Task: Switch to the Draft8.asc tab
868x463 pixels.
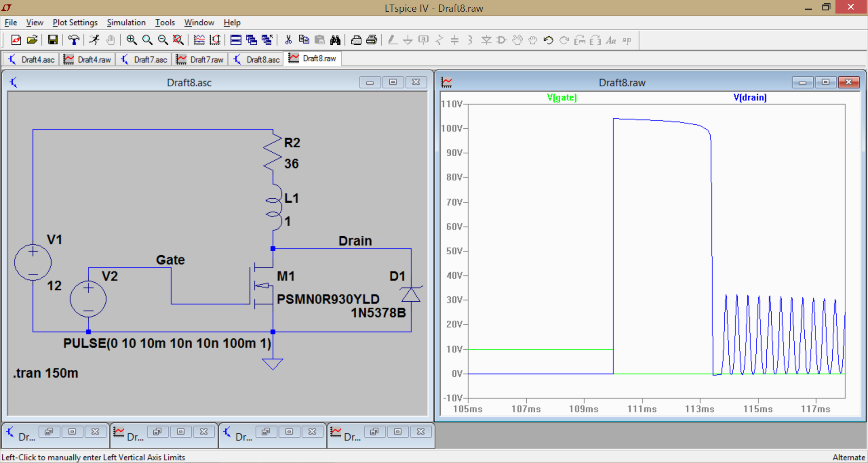Action: pyautogui.click(x=256, y=60)
